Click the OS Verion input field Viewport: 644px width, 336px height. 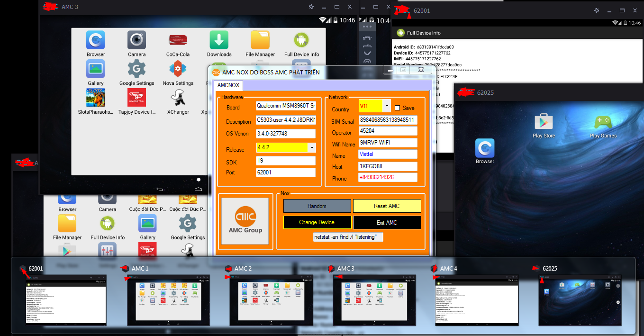286,134
